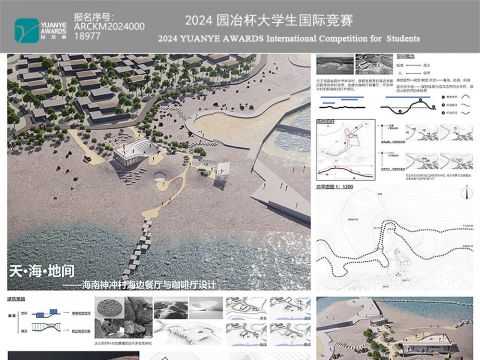Image resolution: width=480 pixels, height=360 pixels.
Task: Open the grayscale aerial village photo
Action: [x=374, y=65]
